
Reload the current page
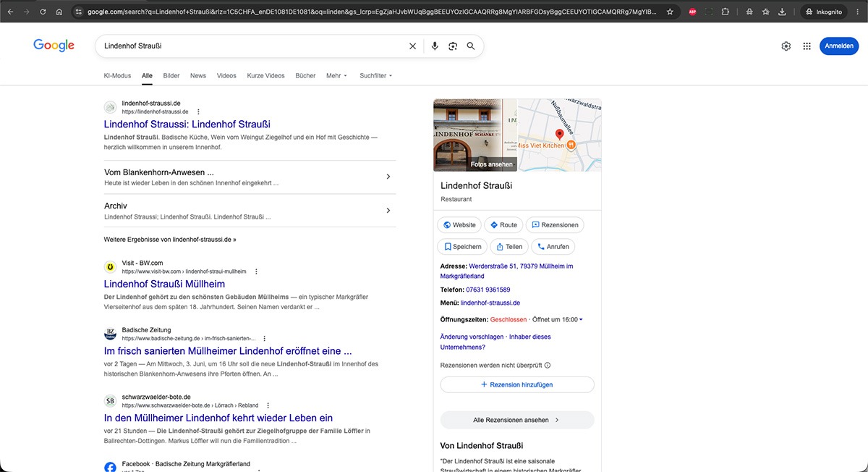(x=43, y=12)
